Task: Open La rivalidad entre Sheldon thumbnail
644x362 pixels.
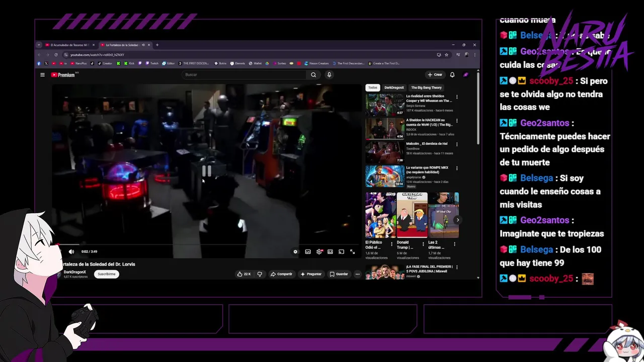Action: 385,105
